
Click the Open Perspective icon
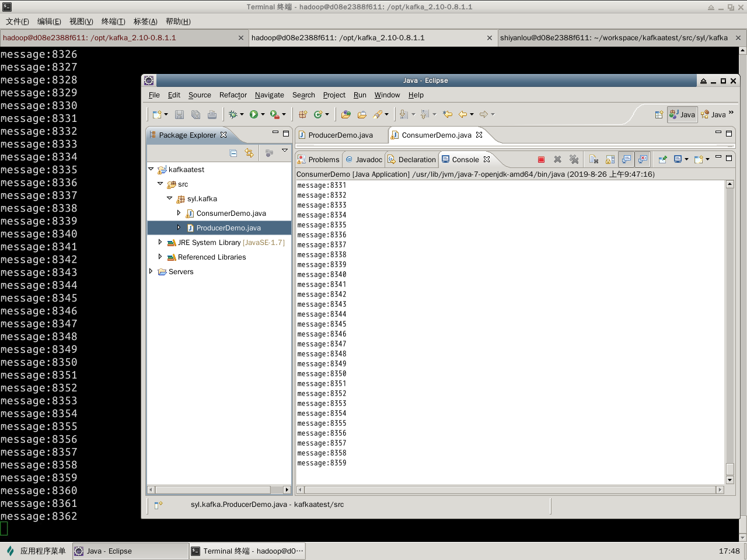659,114
